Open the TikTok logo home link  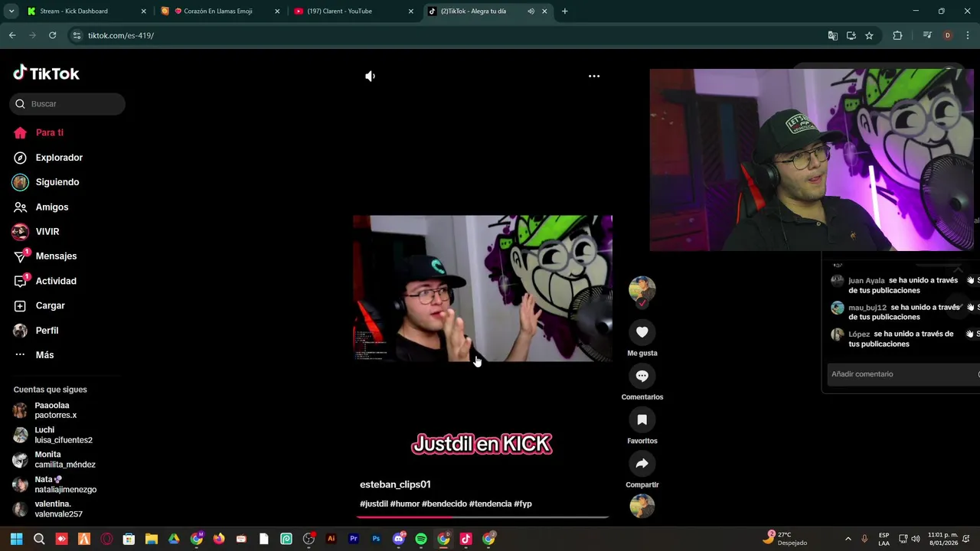(47, 73)
